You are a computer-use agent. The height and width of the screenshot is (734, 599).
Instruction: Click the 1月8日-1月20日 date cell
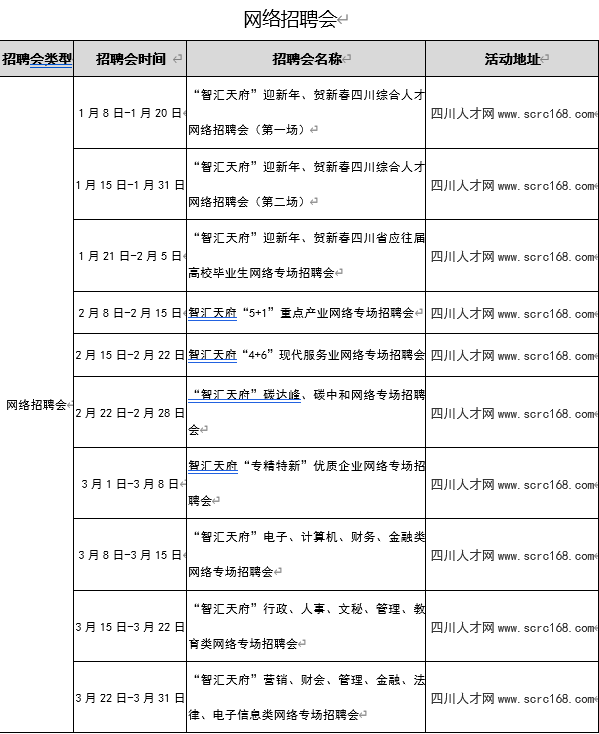click(130, 113)
